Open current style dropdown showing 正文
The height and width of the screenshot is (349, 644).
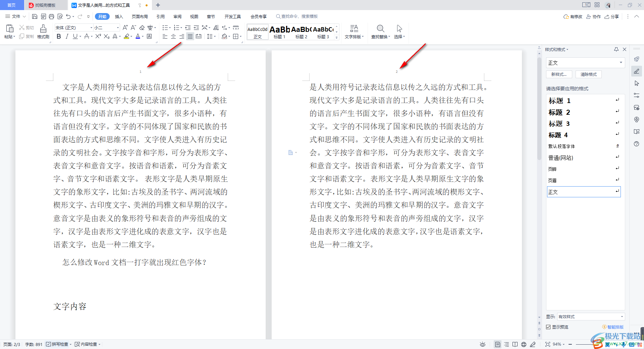point(585,63)
